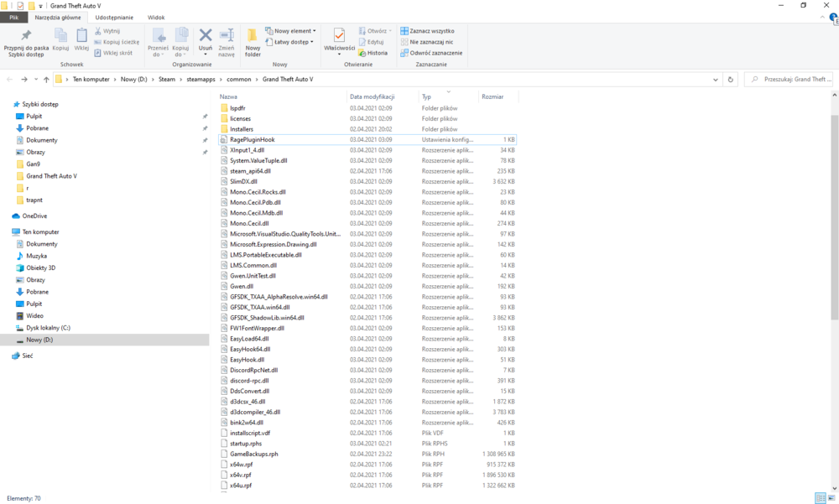Click common in address breadcrumb

click(x=238, y=79)
